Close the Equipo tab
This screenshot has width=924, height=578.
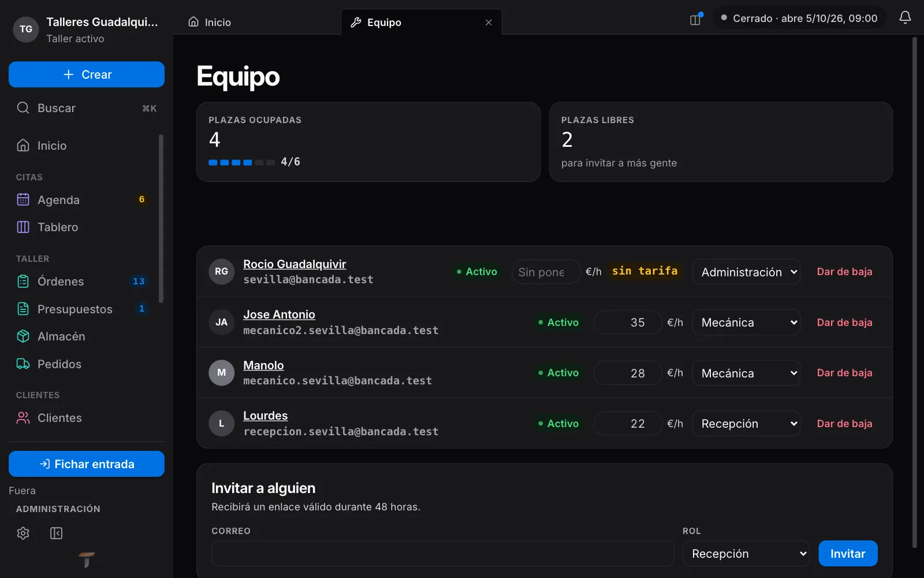tap(489, 23)
